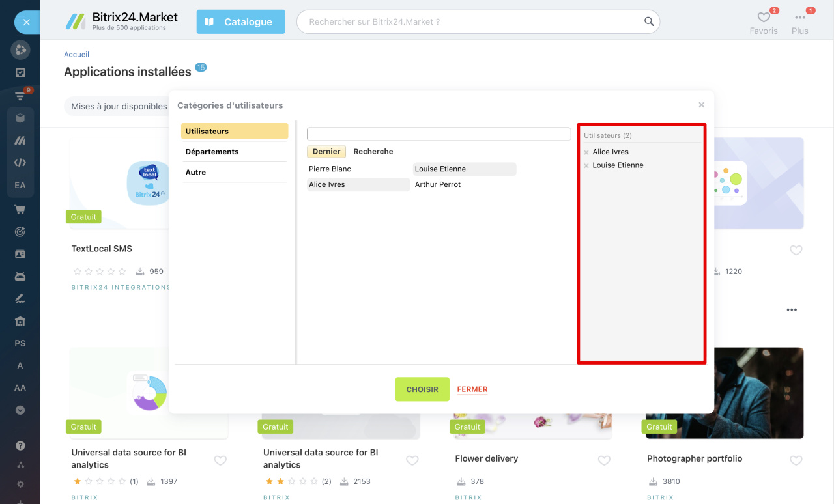Select the Utilisateurs category tab
Viewport: 834px width, 504px height.
(235, 132)
